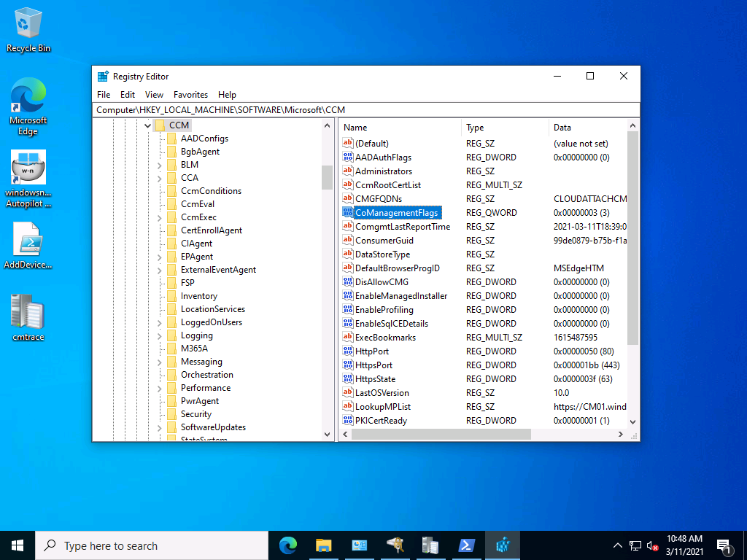Viewport: 747px width, 560px height.
Task: Select the LookupMPList value
Action: [382, 407]
